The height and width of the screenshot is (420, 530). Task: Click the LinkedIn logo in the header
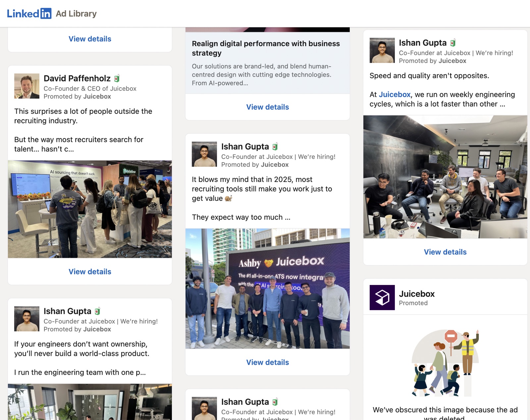click(x=29, y=14)
